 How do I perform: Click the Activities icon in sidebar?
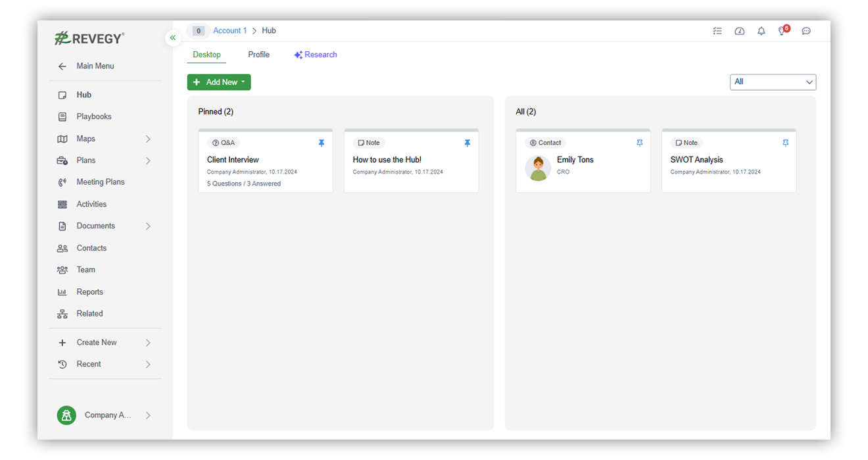pyautogui.click(x=62, y=205)
